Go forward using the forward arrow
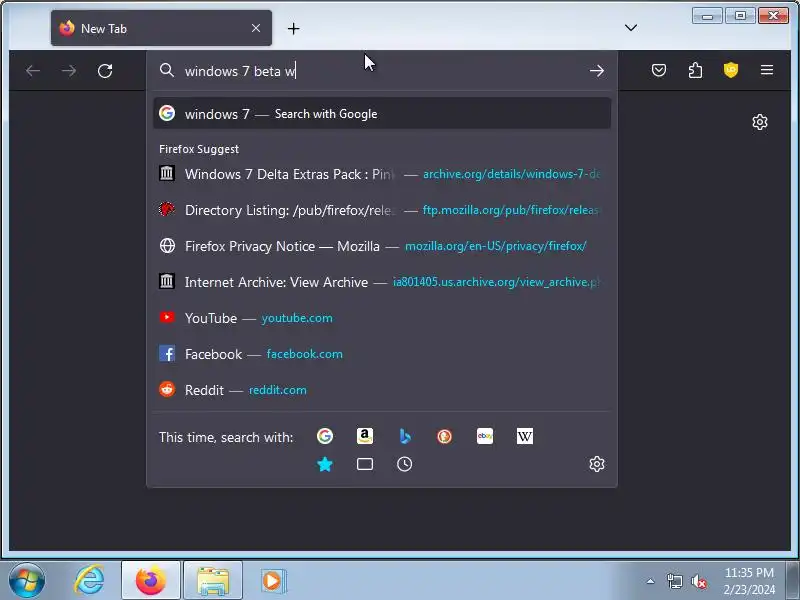Viewport: 800px width, 600px height. coord(69,70)
